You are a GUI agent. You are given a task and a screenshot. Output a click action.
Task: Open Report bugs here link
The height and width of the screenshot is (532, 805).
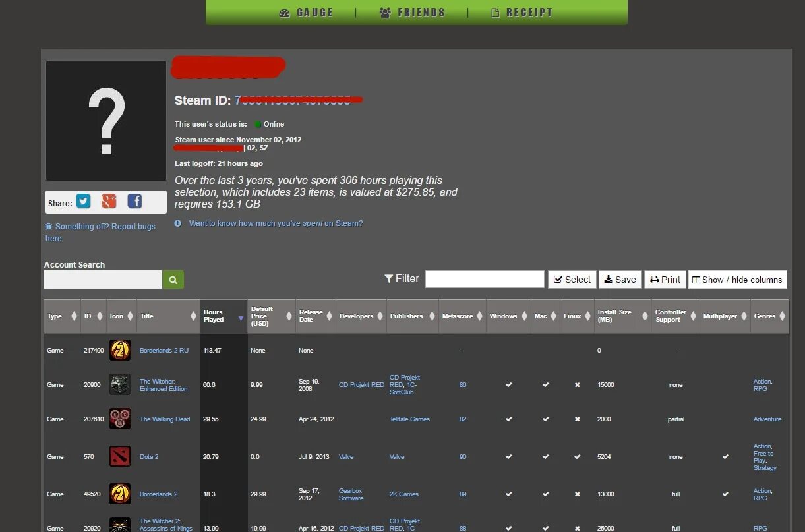click(100, 232)
